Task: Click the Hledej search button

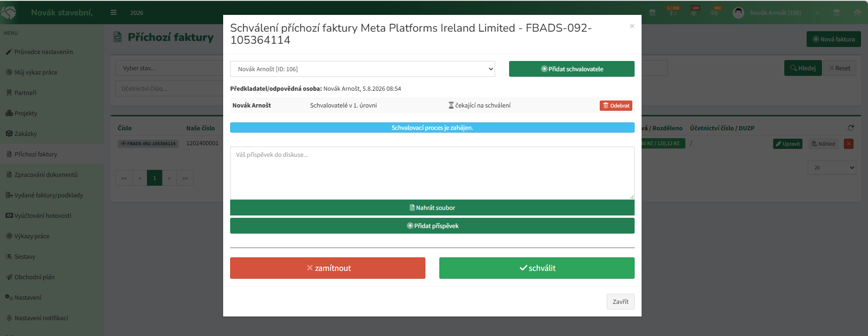Action: (803, 68)
